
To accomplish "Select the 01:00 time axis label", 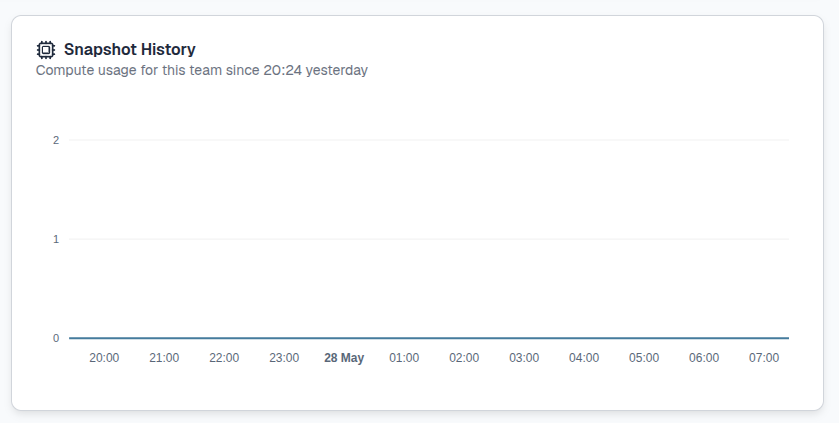I will (404, 358).
